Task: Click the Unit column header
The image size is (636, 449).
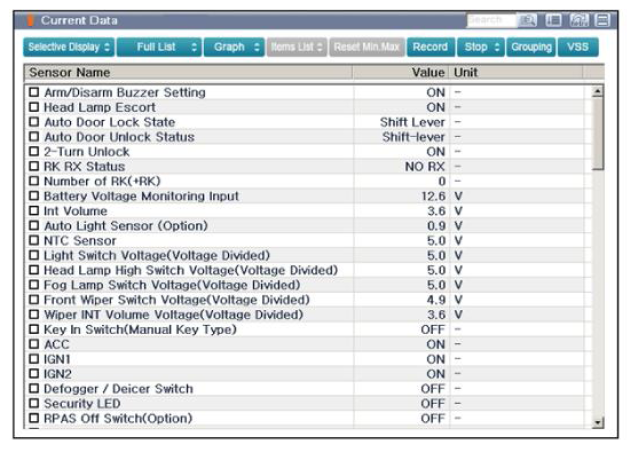Action: tap(516, 73)
